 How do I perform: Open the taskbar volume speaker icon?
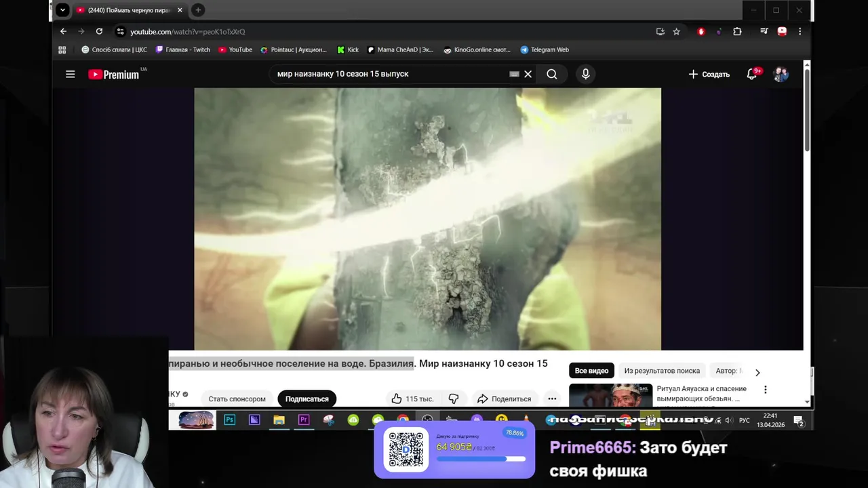728,420
